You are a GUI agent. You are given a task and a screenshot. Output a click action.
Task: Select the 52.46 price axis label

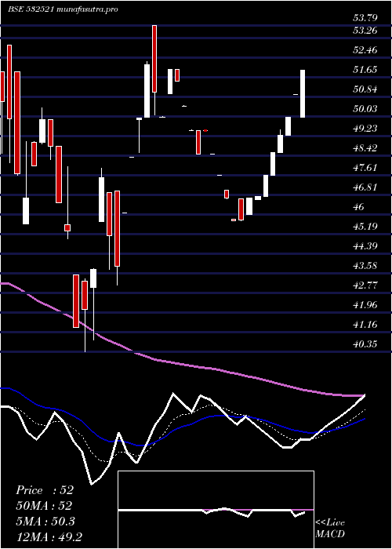[365, 50]
